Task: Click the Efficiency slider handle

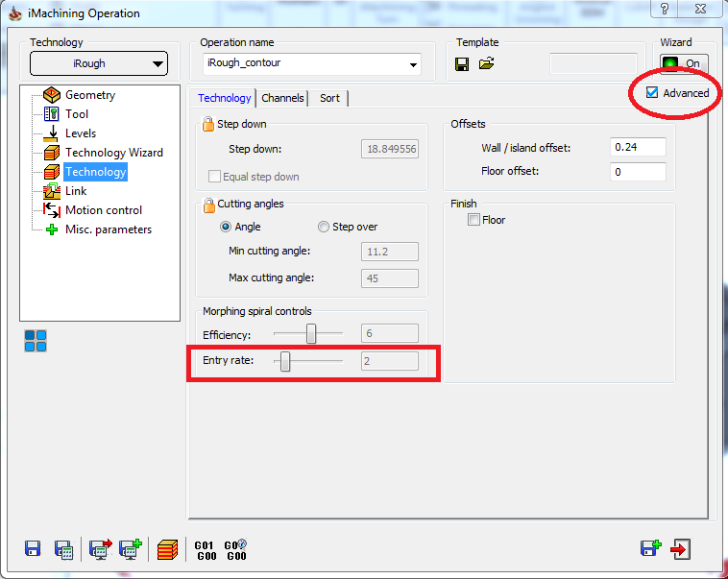Action: point(311,333)
